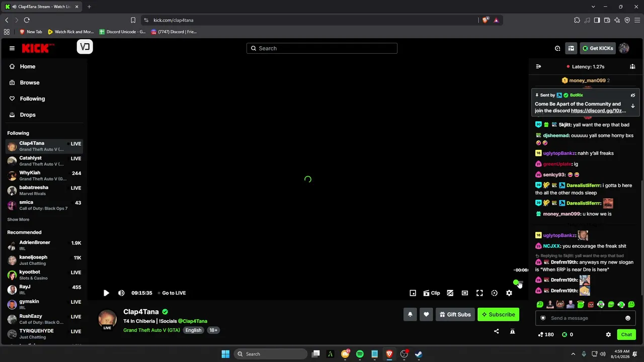Open Brave Shields icon in address bar
644x362 pixels.
click(485, 20)
